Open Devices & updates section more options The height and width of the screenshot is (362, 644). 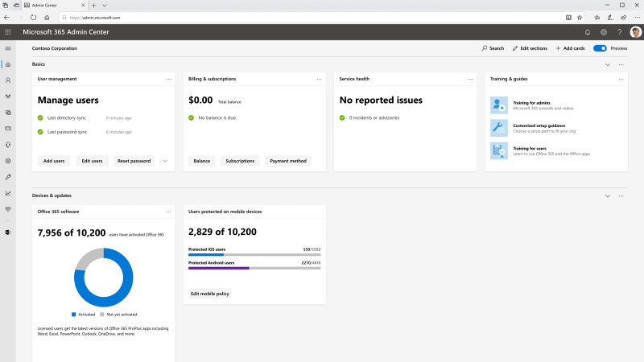coord(621,195)
